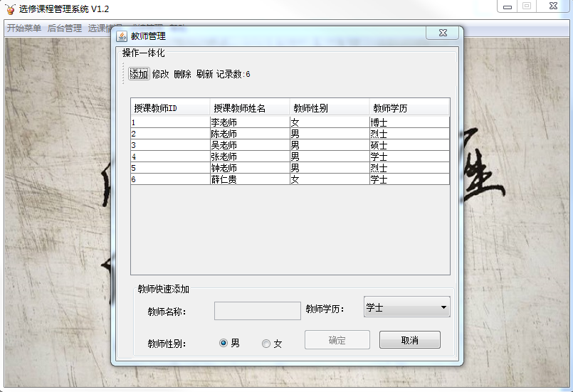Select the row for 陈老师
Image resolution: width=573 pixels, height=392 pixels.
[290, 134]
